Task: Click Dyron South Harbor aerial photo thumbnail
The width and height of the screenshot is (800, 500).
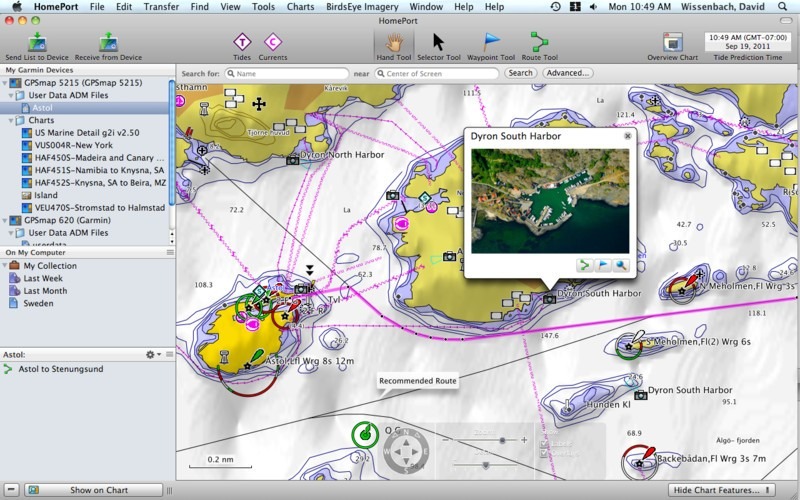Action: [x=550, y=201]
